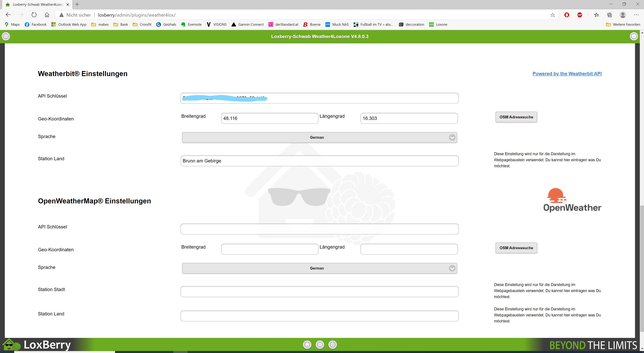This screenshot has width=644, height=353.
Task: Open the Garmin Connect bookmark
Action: coord(247,25)
